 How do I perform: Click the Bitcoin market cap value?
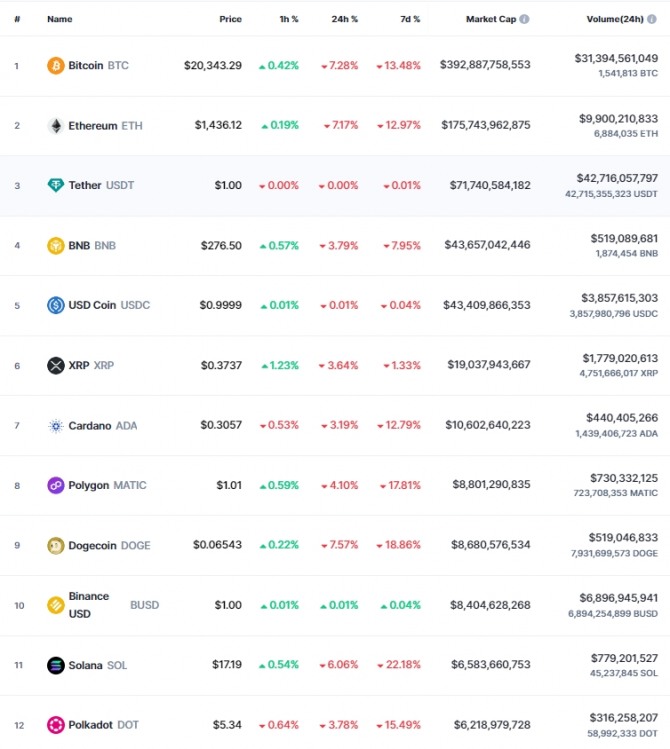(485, 65)
